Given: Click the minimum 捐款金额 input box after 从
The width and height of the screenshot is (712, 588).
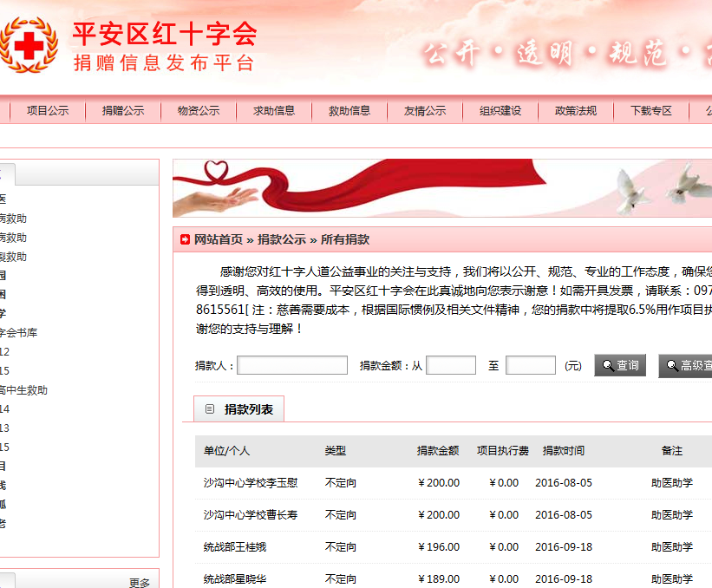Looking at the screenshot, I should coord(451,366).
